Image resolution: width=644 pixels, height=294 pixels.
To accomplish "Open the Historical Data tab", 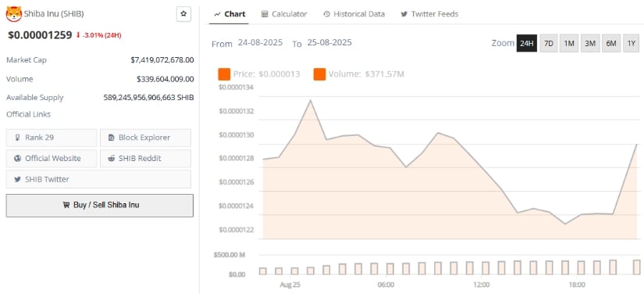I will point(354,14).
